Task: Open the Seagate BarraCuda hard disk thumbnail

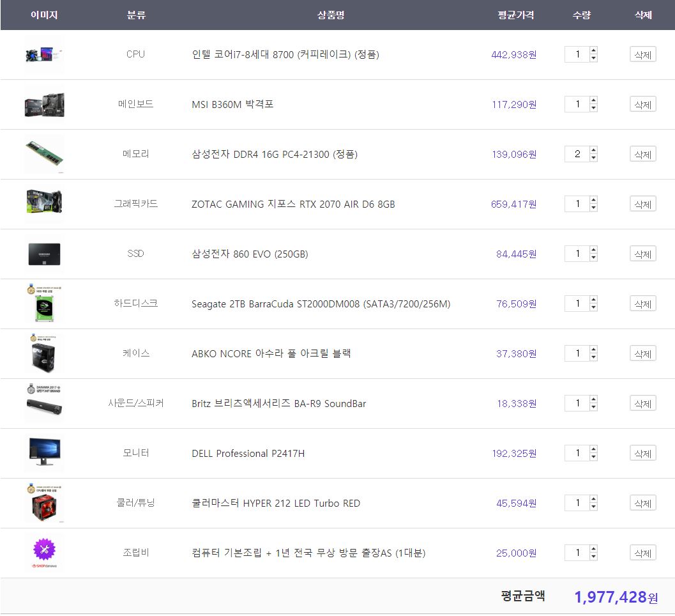Action: click(x=44, y=304)
